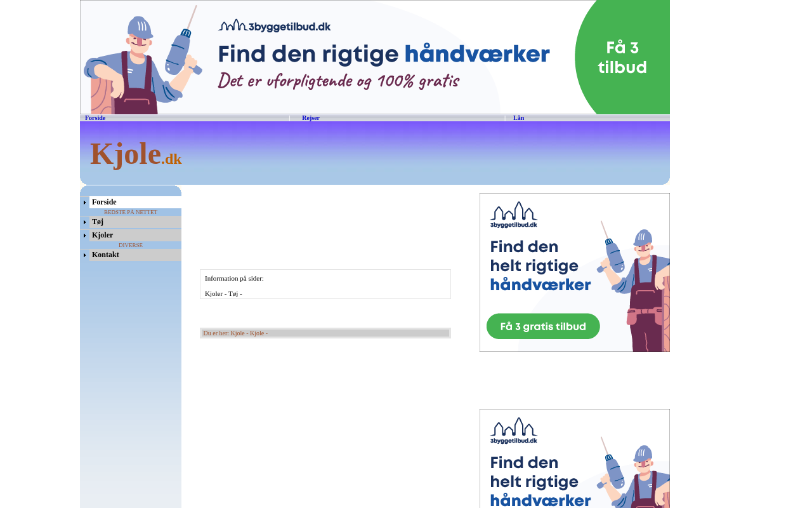The height and width of the screenshot is (508, 812).
Task: Click the green 'Få 3 tilbud' circle
Action: pos(622,57)
